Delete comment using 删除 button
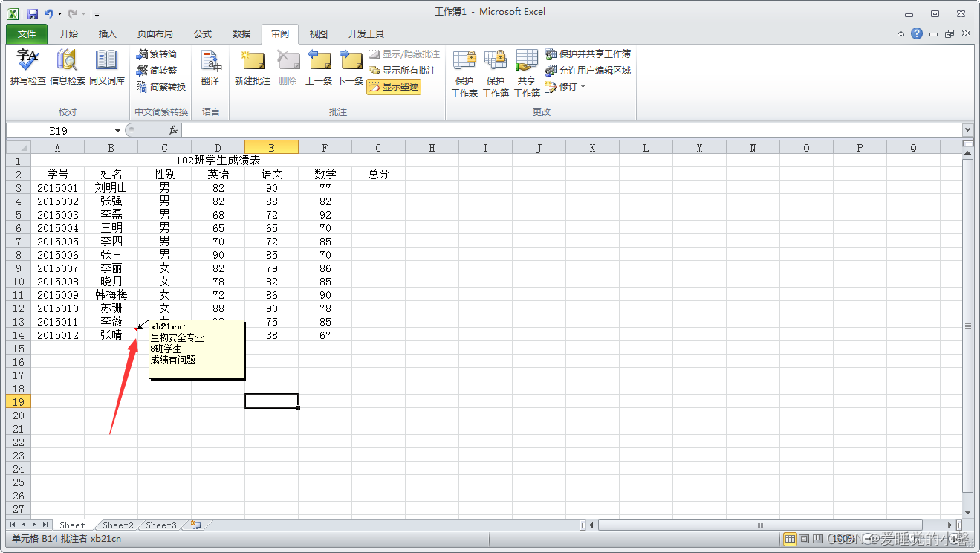 [x=288, y=67]
